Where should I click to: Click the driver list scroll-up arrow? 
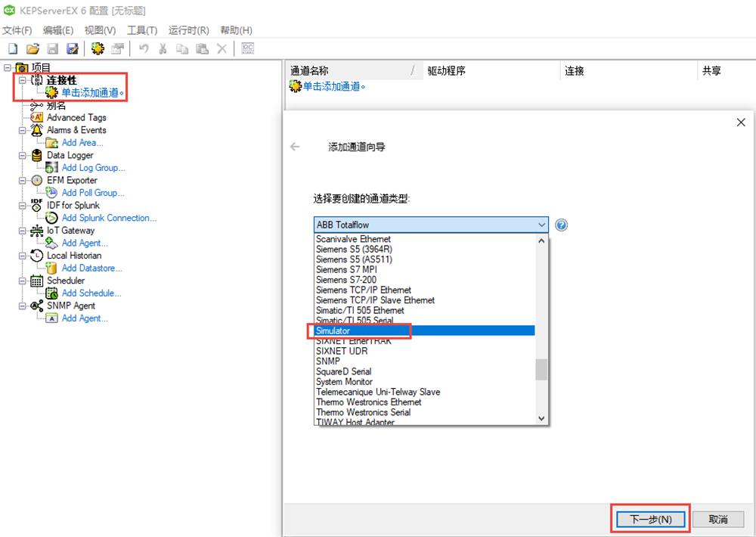541,241
